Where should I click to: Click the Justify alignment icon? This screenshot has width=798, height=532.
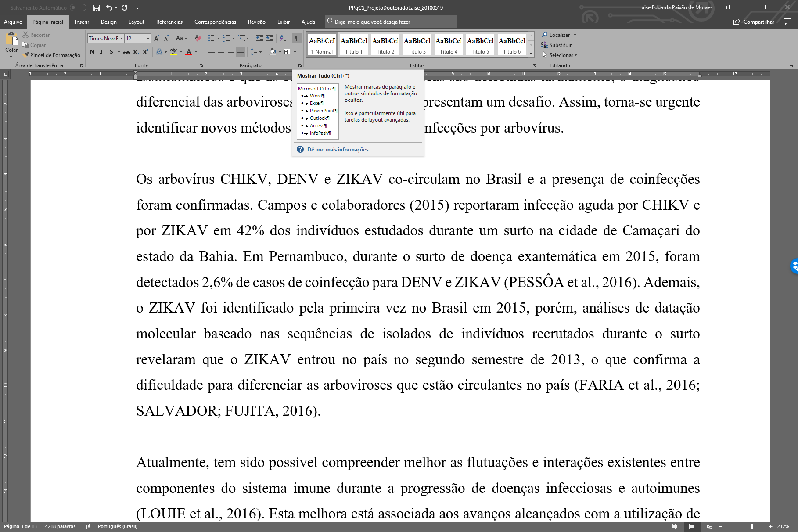(x=241, y=52)
